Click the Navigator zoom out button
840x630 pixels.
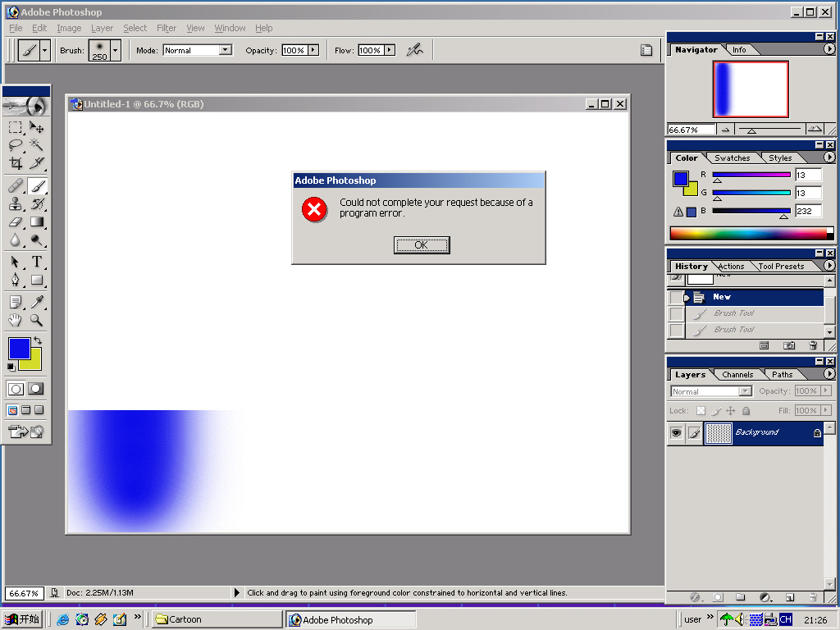point(725,129)
